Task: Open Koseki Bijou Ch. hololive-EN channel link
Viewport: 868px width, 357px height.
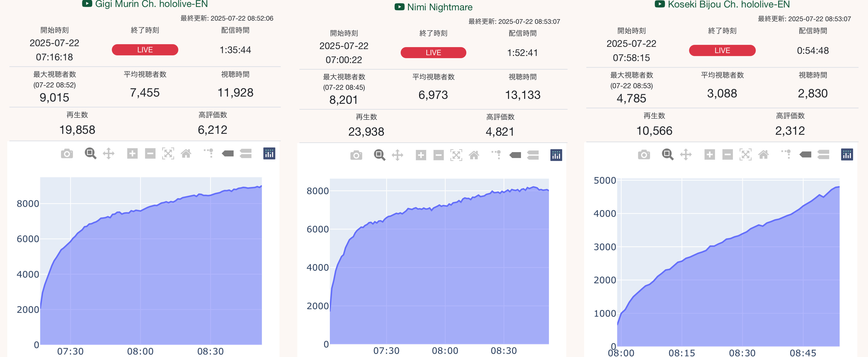Action: [x=729, y=4]
